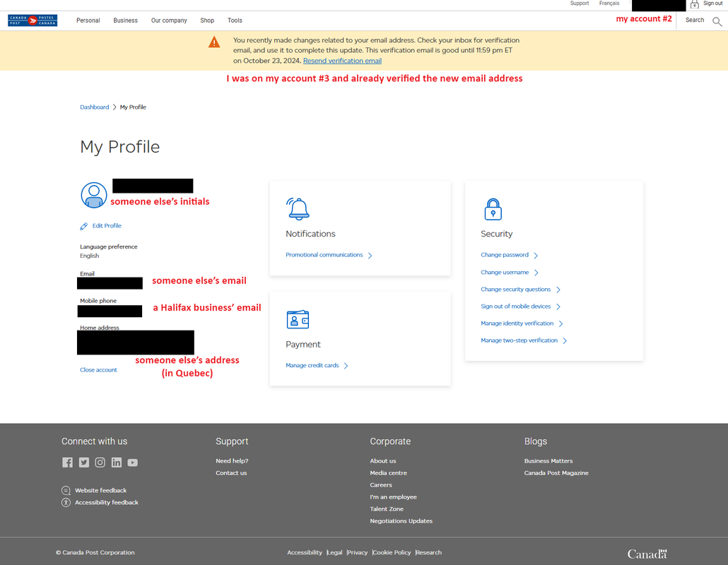
Task: Open Manage credit cards link
Action: coord(312,366)
